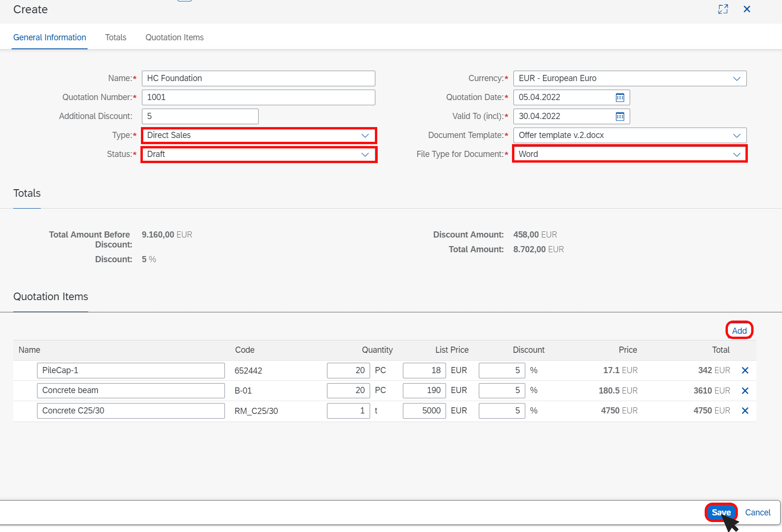Click the Quantity column header

[377, 350]
